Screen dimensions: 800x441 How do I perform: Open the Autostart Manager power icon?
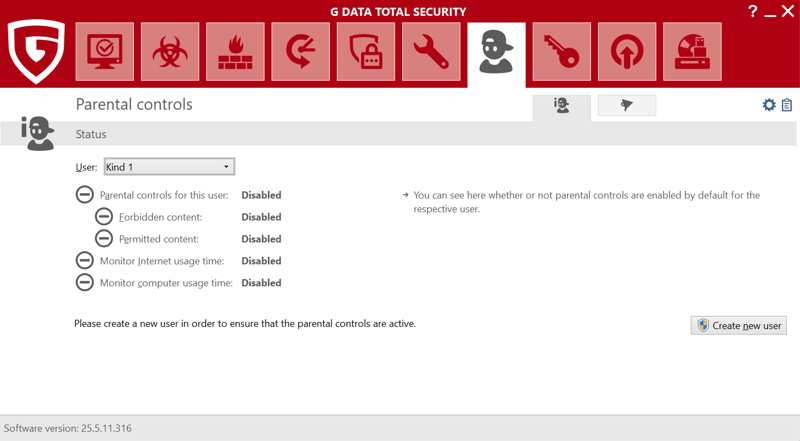627,52
